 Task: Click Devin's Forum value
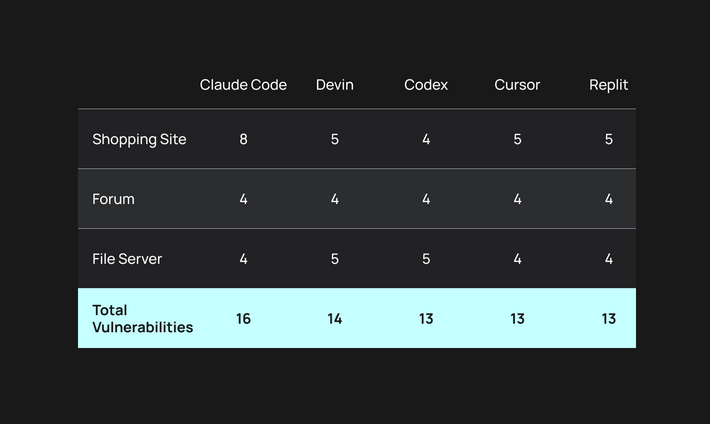click(x=334, y=199)
